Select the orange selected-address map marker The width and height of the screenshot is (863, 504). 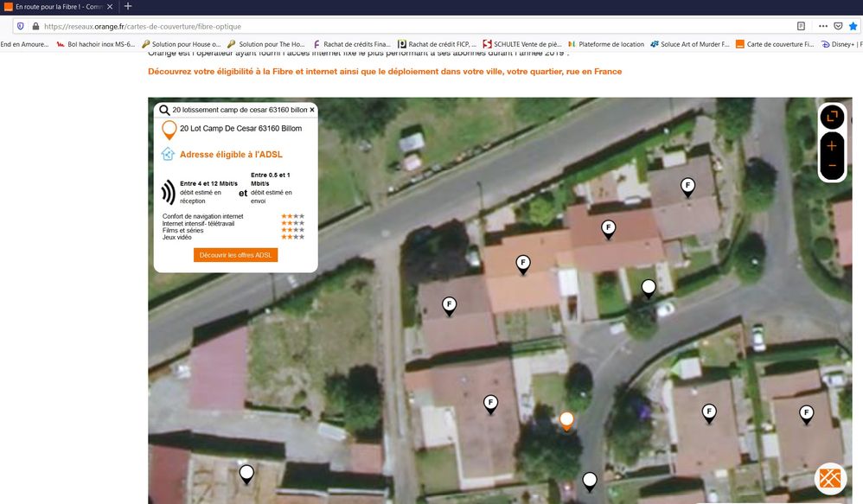[566, 420]
